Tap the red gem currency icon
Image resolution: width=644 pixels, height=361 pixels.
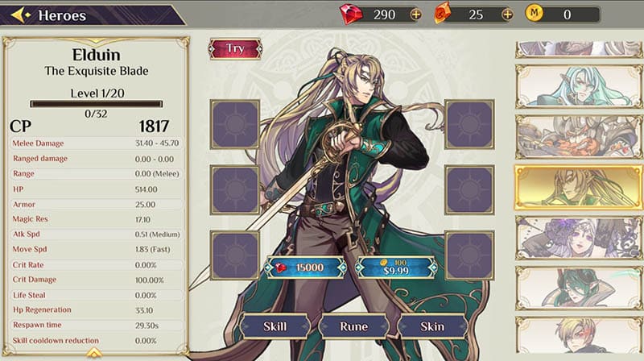[351, 15]
